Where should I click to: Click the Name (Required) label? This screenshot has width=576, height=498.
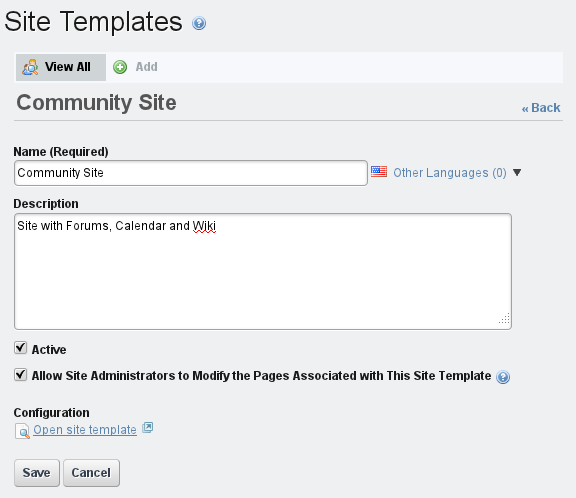(61, 152)
